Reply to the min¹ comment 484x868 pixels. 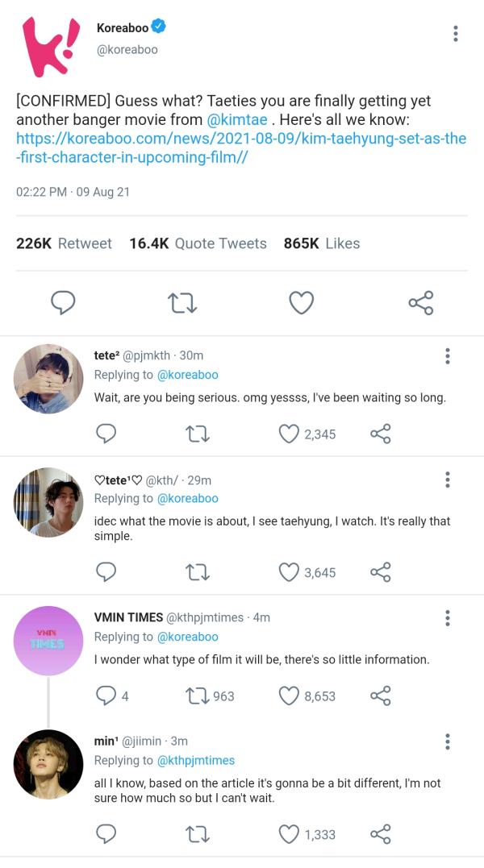coord(106,834)
